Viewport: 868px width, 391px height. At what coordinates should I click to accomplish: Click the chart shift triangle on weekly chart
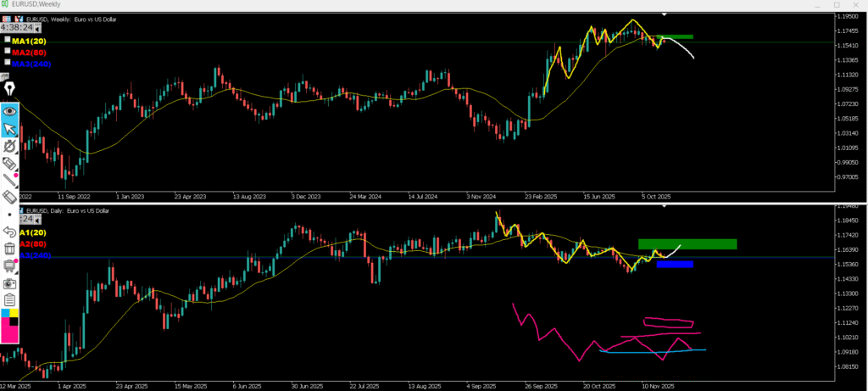tap(664, 15)
